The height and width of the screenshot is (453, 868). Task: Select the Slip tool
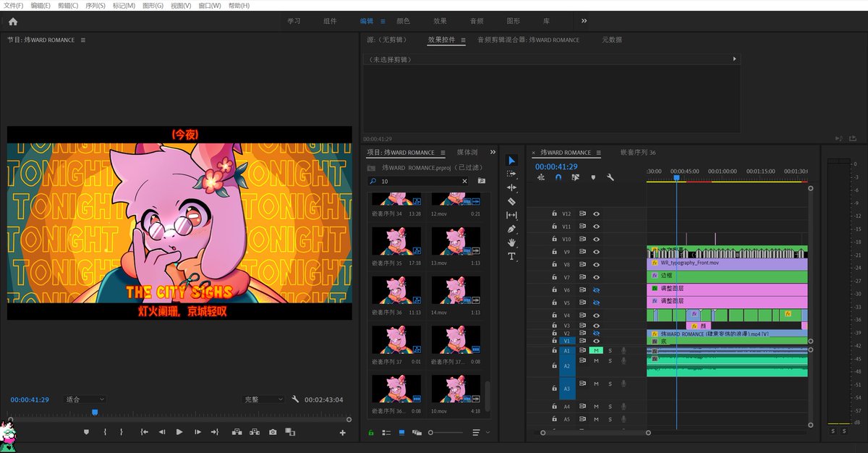pos(511,215)
